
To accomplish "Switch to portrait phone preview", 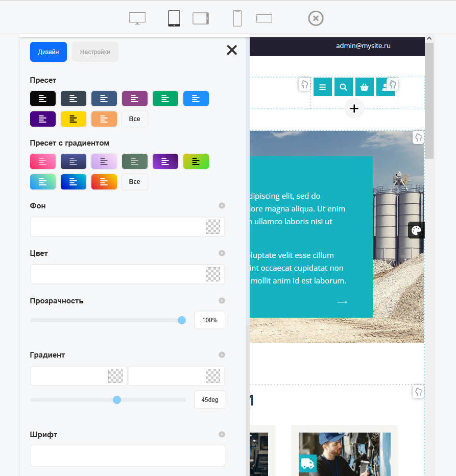I will (x=237, y=18).
